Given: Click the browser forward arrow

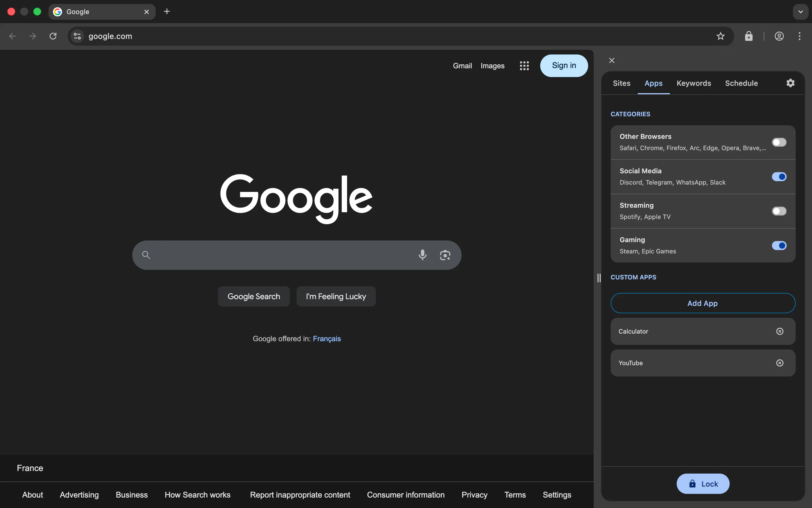Looking at the screenshot, I should [32, 36].
